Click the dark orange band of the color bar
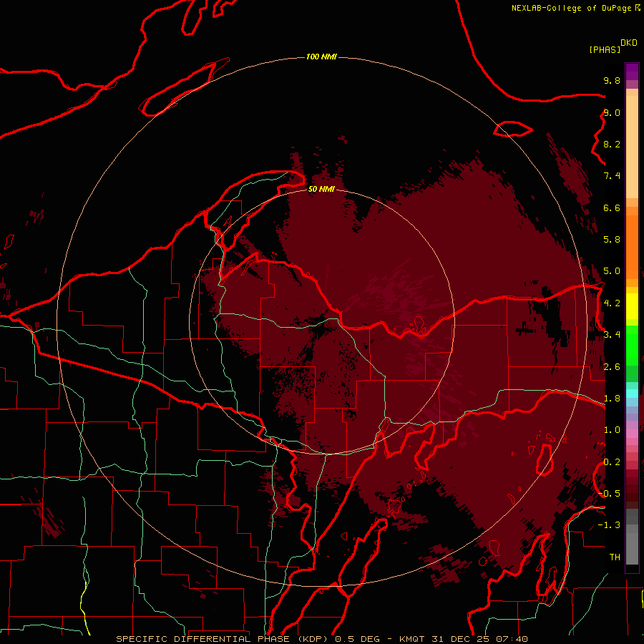644x644 pixels. click(x=632, y=246)
